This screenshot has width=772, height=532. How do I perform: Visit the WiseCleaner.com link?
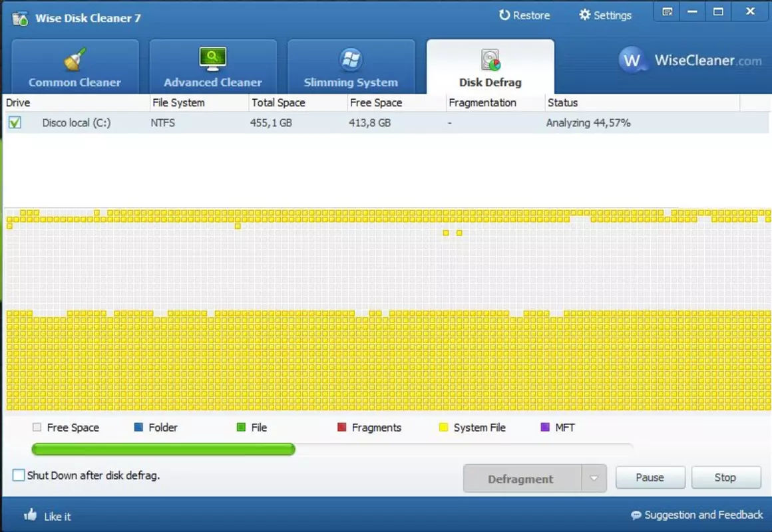[708, 61]
